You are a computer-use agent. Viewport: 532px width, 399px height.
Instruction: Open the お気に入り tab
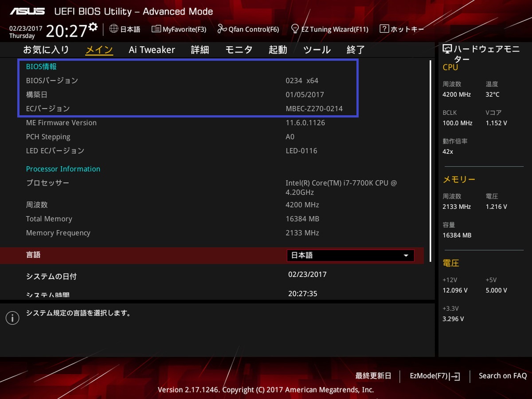point(46,50)
